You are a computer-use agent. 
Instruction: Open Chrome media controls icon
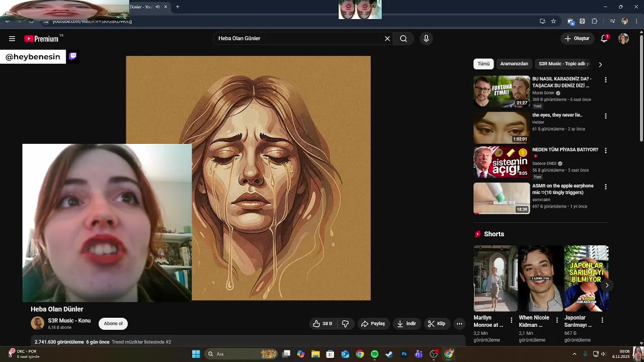pos(612,21)
